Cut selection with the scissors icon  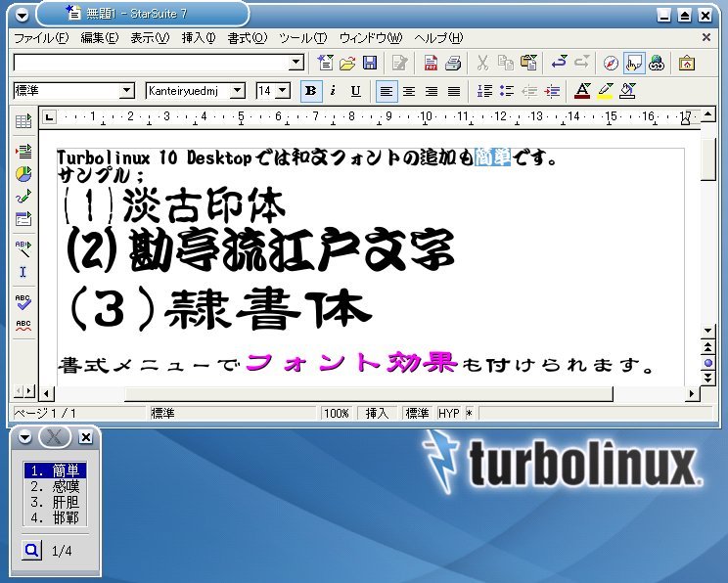pyautogui.click(x=482, y=63)
